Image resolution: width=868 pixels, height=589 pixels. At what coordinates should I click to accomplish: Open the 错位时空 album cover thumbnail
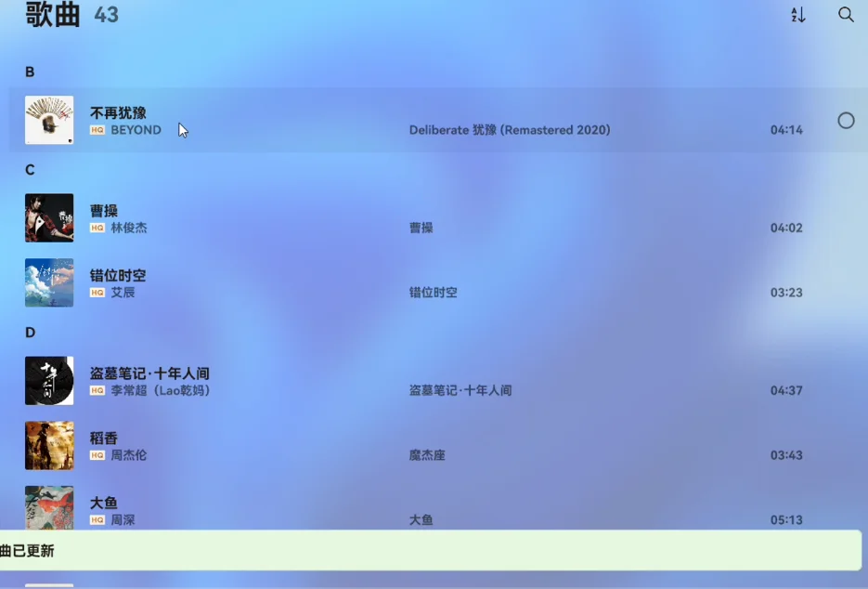click(x=49, y=282)
